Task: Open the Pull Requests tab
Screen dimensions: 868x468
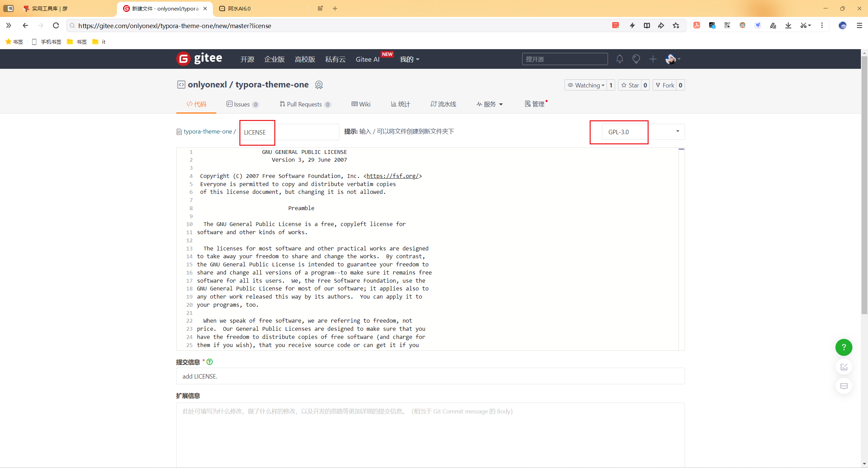Action: 305,104
